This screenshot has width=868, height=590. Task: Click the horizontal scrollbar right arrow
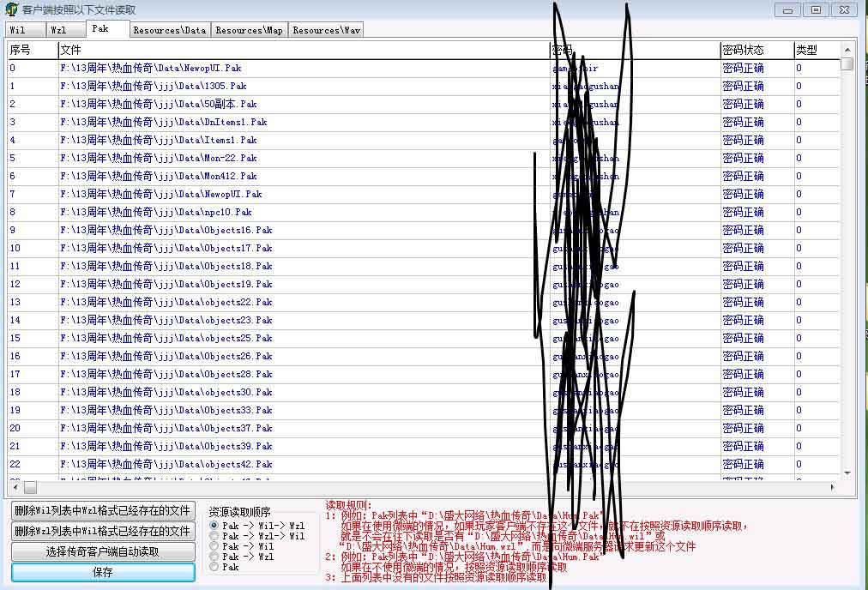click(832, 487)
